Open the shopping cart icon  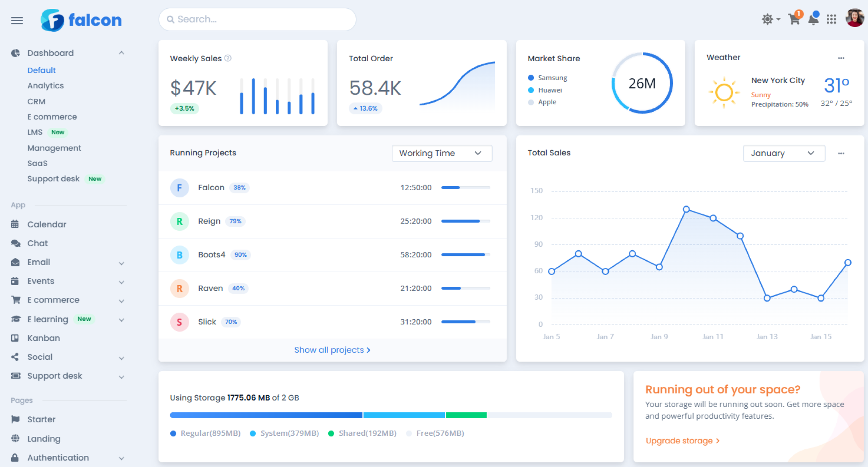pyautogui.click(x=794, y=19)
